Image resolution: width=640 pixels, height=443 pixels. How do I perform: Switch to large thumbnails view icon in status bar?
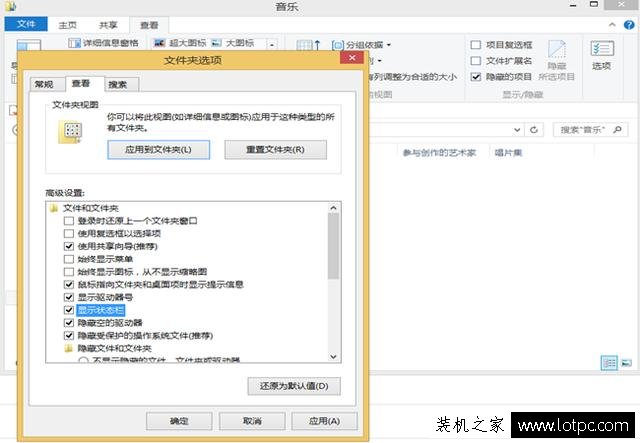(x=626, y=363)
